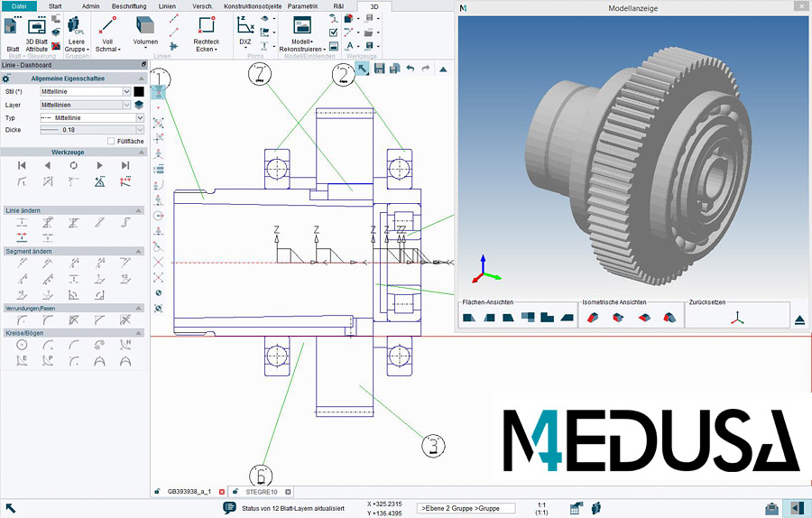Click the next arrow in Werkzeuge
Viewport: 812px width, 518px height.
coord(99,165)
